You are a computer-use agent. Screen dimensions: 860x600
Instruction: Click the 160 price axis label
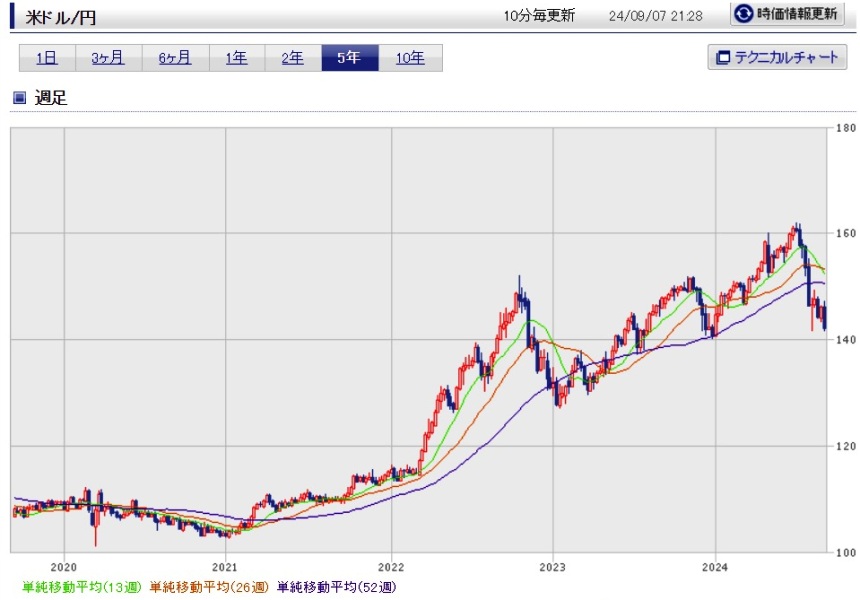[845, 234]
